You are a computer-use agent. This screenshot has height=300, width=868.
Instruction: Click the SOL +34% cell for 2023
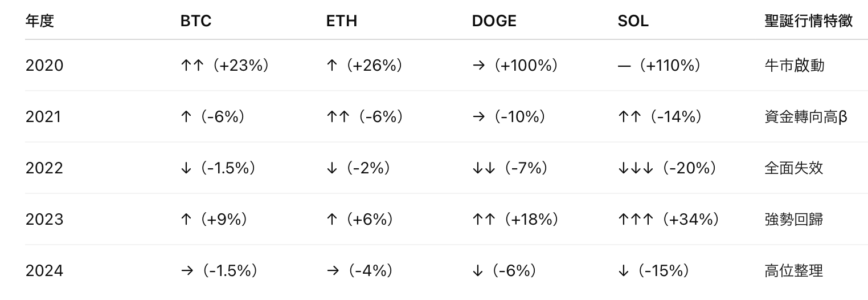click(x=668, y=220)
